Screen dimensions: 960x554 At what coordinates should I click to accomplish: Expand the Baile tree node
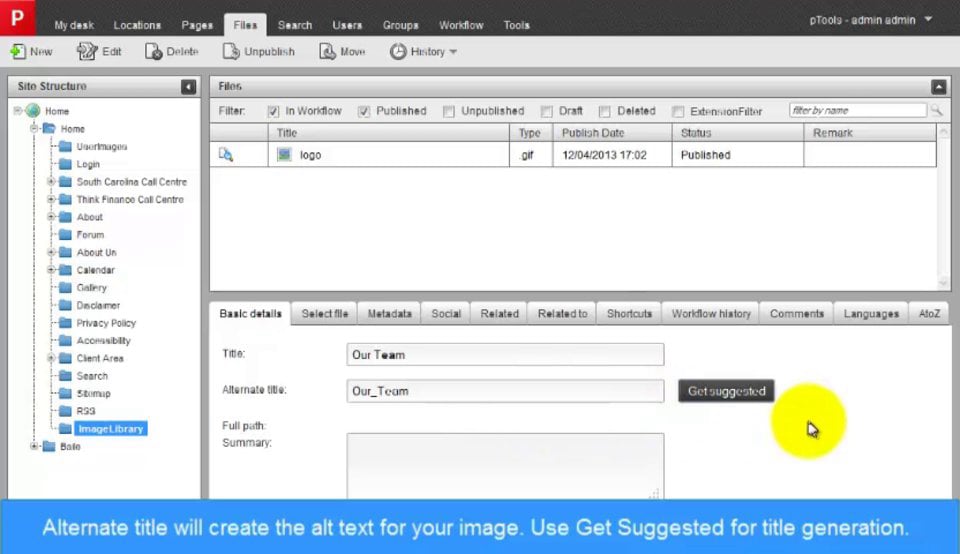point(34,446)
